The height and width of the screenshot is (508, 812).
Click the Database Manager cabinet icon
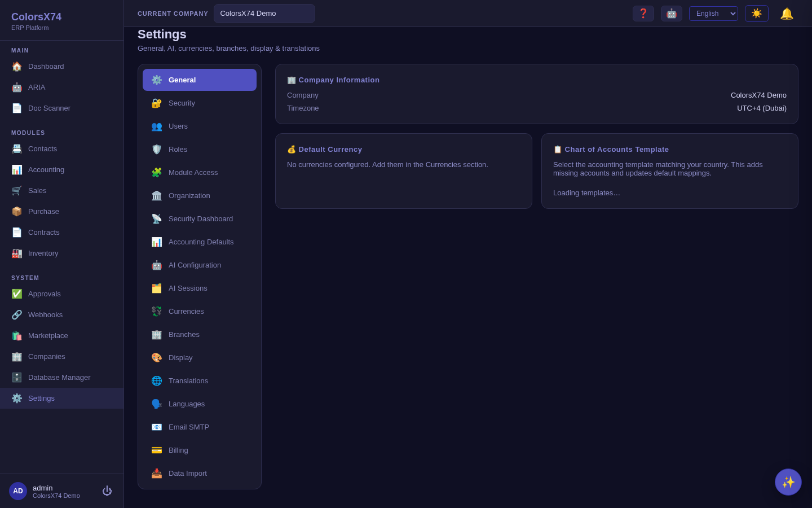coord(17,378)
